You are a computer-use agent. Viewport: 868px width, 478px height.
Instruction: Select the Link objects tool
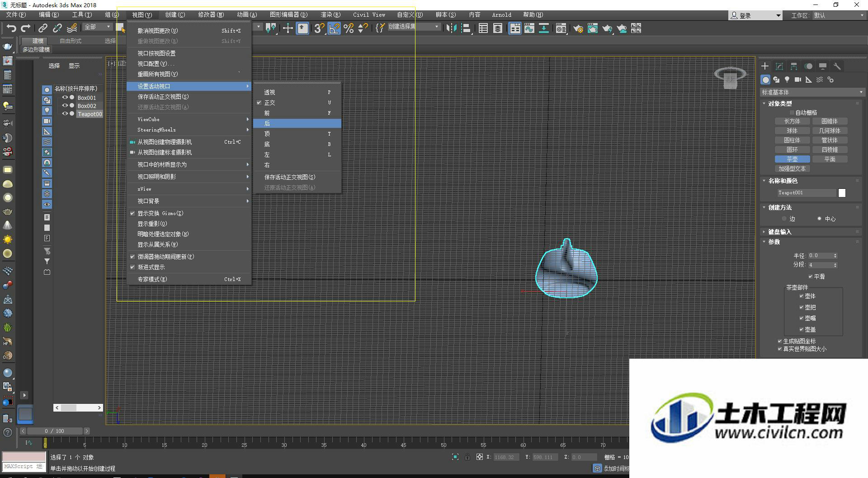tap(42, 28)
